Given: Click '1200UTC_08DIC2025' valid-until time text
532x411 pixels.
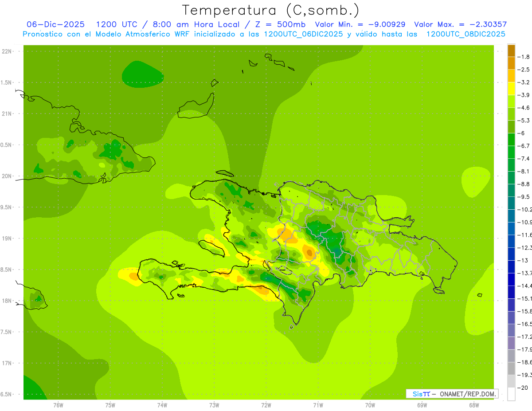Looking at the screenshot, I should (x=465, y=34).
